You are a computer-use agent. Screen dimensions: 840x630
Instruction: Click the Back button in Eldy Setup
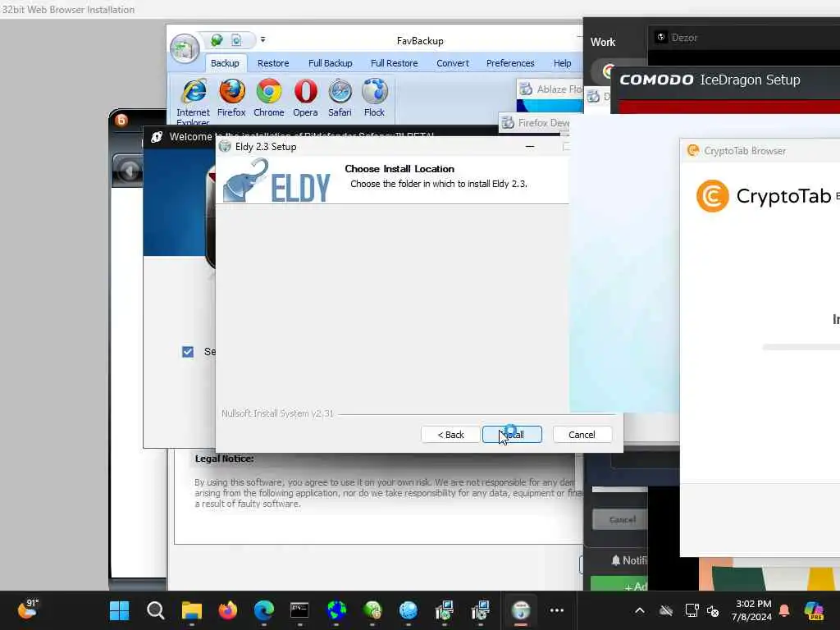coord(450,435)
